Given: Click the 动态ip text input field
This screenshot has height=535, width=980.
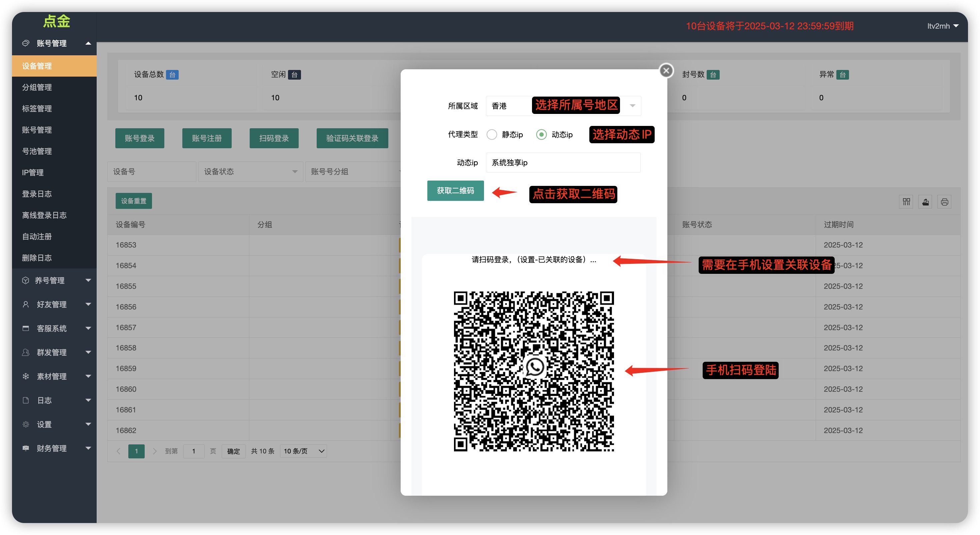Looking at the screenshot, I should [x=563, y=163].
